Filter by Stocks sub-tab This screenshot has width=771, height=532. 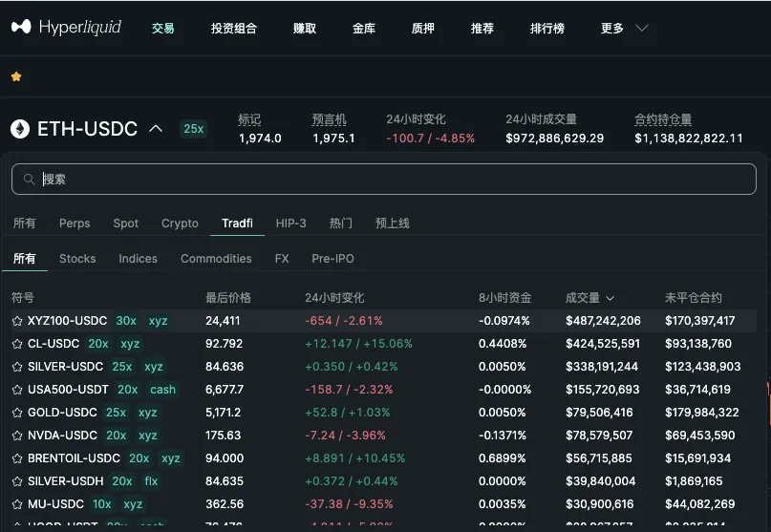coord(77,259)
